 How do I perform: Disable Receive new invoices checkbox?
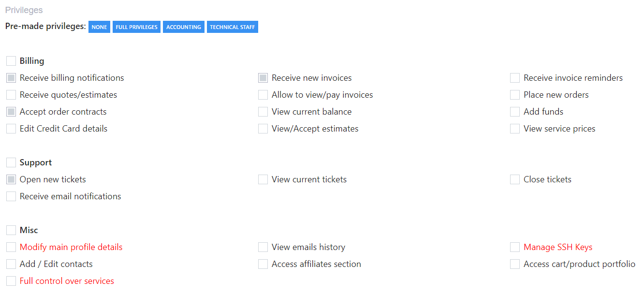tap(263, 78)
